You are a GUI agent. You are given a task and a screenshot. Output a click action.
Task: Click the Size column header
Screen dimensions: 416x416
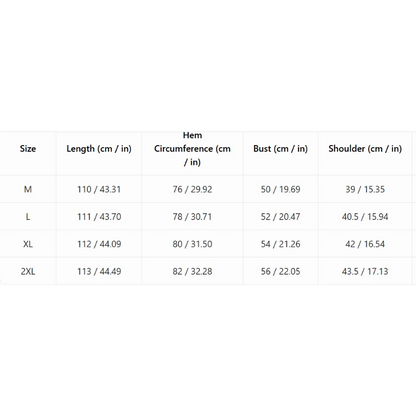(x=28, y=149)
